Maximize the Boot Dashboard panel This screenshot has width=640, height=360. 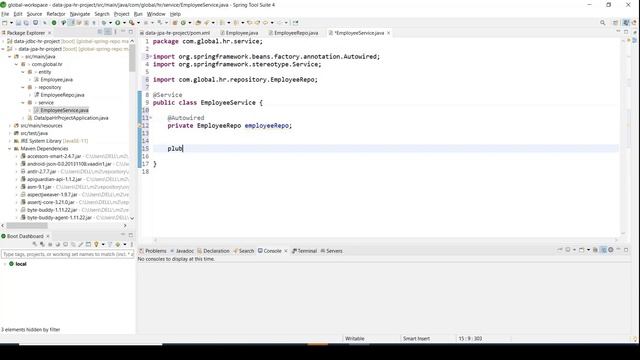[x=131, y=236]
